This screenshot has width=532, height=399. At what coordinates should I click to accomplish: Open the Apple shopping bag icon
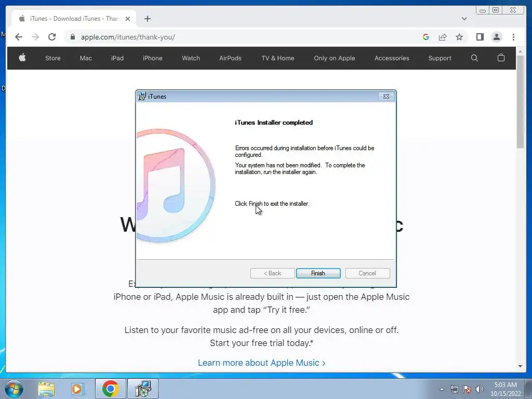[x=501, y=58]
